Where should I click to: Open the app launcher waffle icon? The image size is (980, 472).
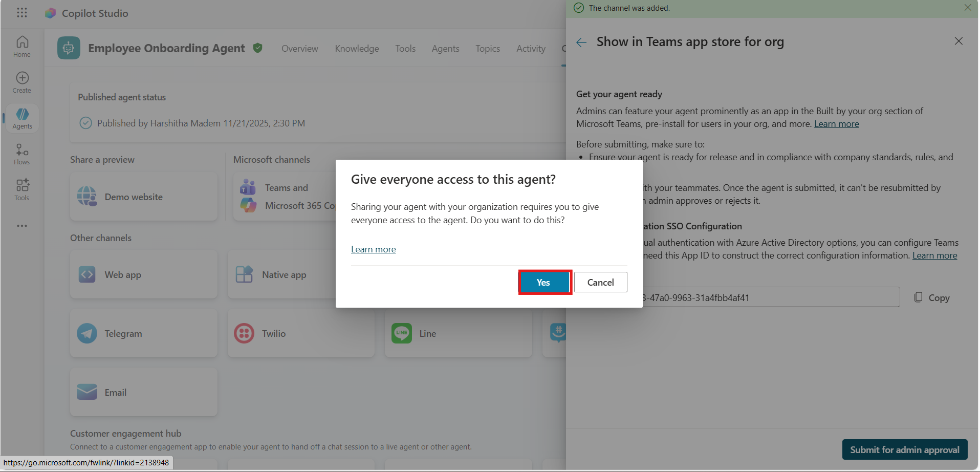point(21,13)
